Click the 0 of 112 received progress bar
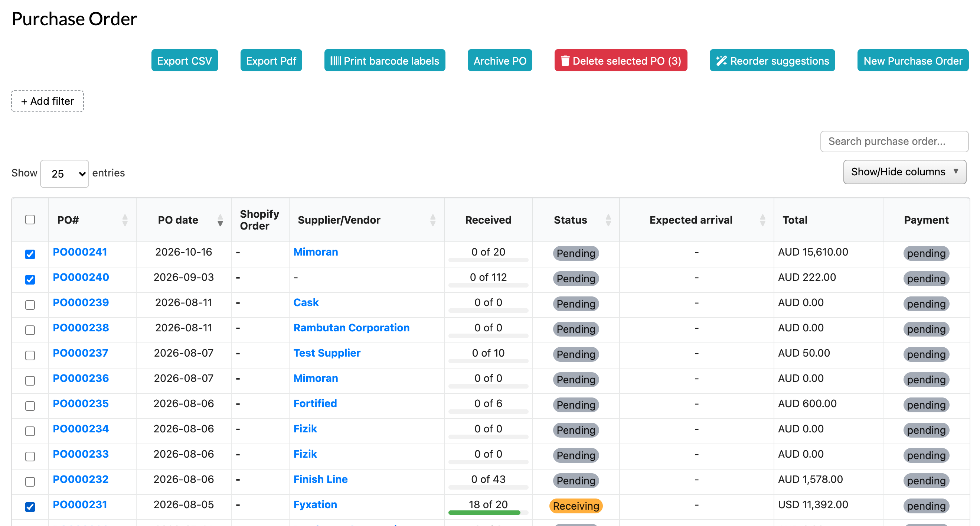980x526 pixels. [488, 285]
